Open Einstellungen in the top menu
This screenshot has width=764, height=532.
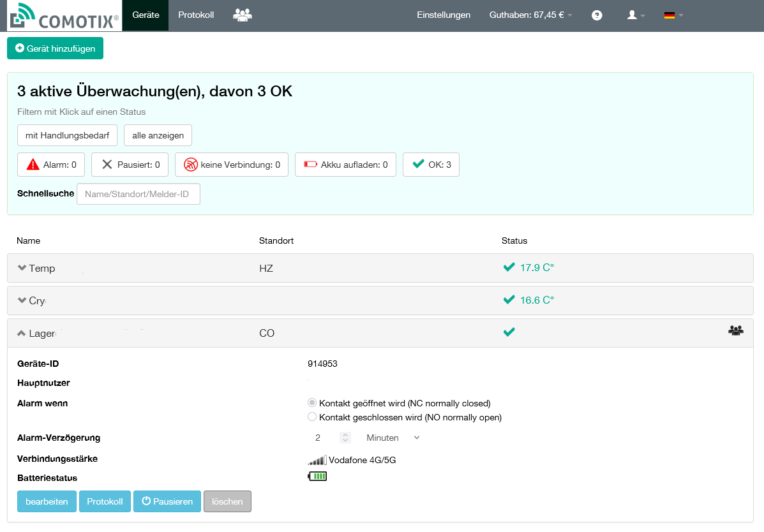click(443, 15)
